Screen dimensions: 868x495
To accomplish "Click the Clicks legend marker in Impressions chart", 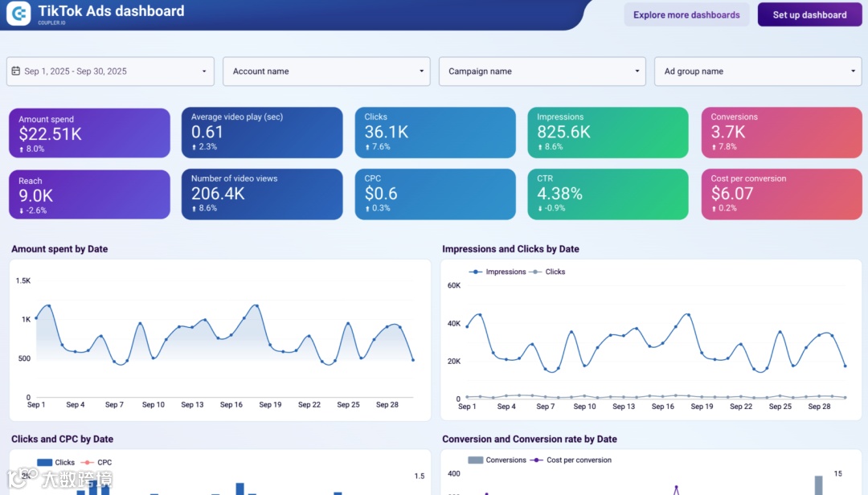I will point(534,272).
